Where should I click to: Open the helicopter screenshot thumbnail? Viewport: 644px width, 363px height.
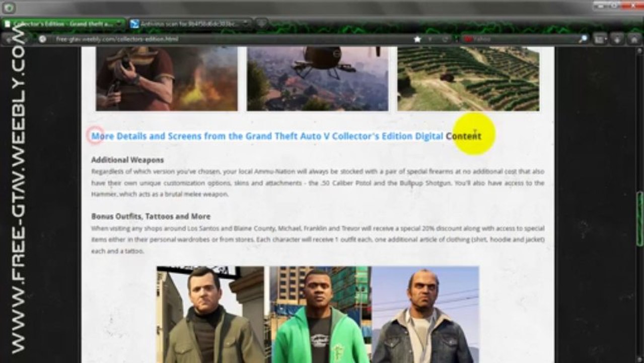pyautogui.click(x=318, y=79)
